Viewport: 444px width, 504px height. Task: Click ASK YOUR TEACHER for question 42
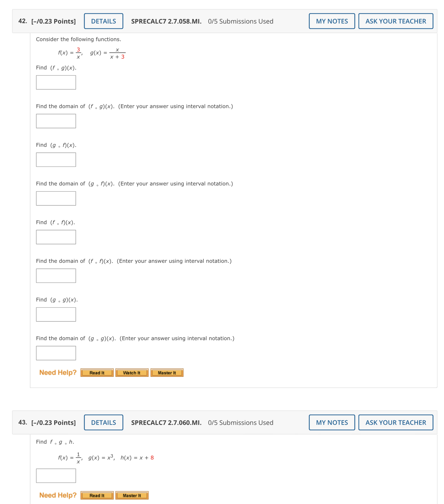pos(396,21)
